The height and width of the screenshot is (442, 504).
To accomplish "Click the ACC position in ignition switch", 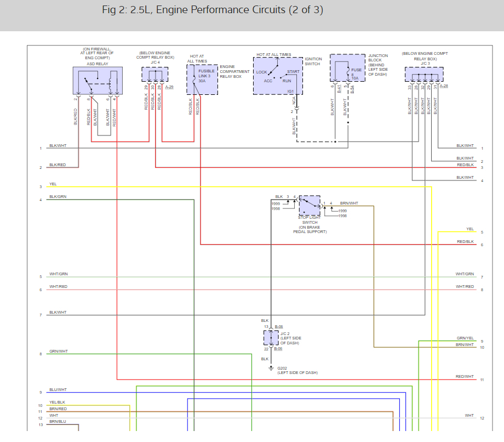I will [x=268, y=81].
